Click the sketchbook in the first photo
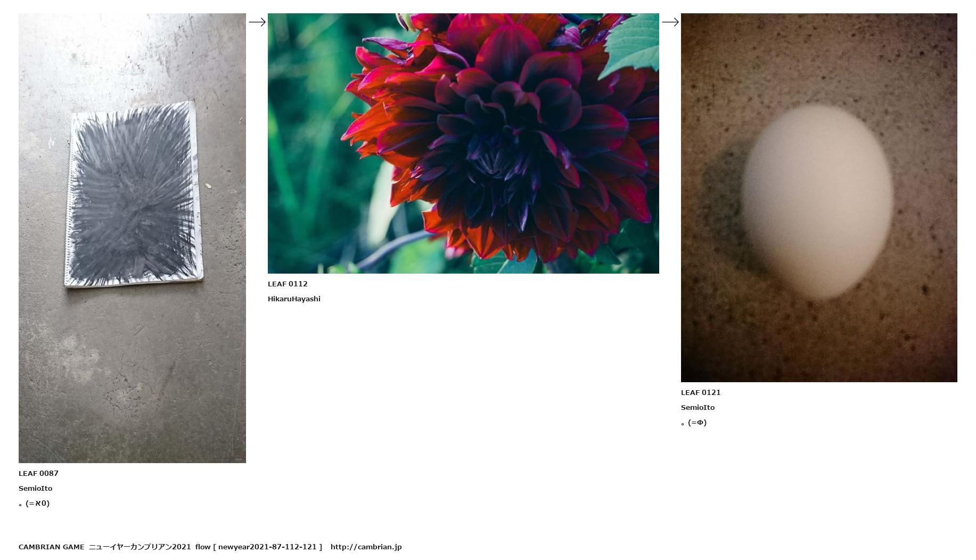The width and height of the screenshot is (976, 560). pyautogui.click(x=133, y=194)
